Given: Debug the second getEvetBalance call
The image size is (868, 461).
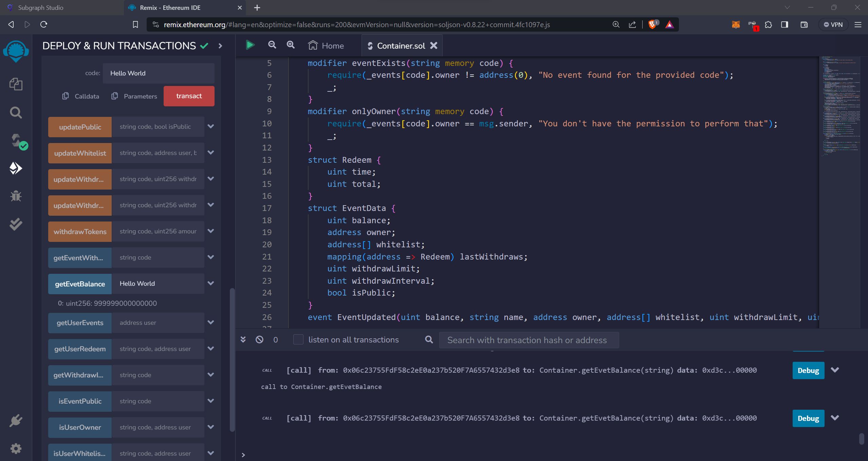Looking at the screenshot, I should [x=808, y=418].
